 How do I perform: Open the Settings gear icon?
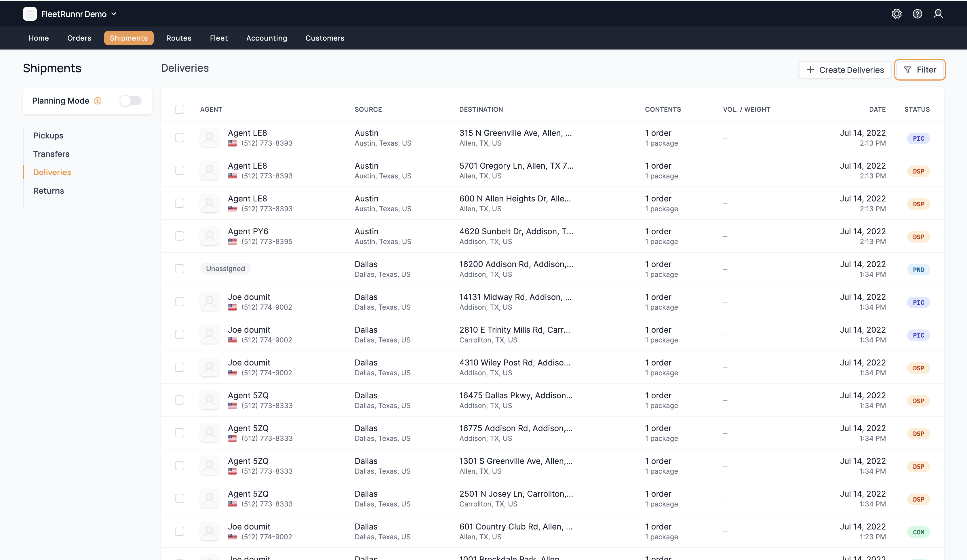pos(897,14)
